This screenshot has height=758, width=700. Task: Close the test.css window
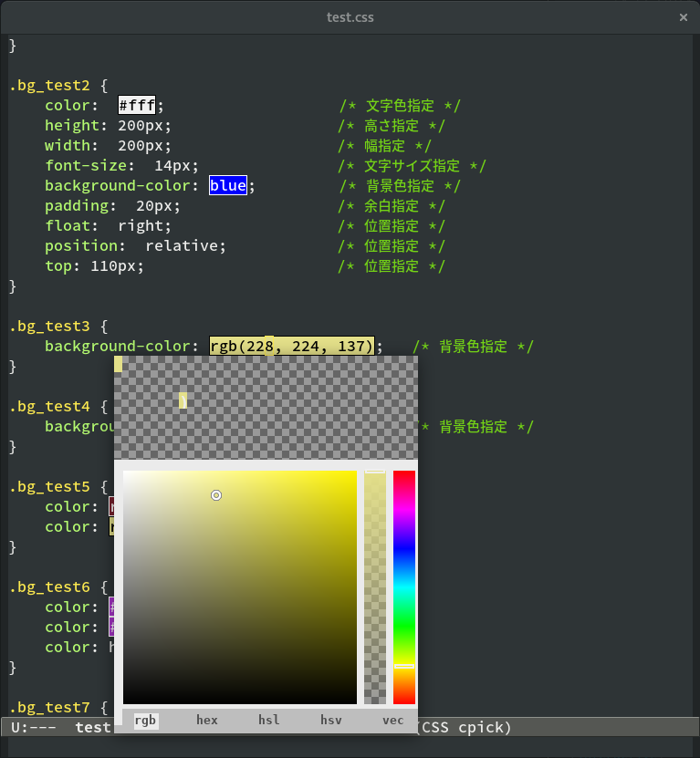tap(683, 17)
